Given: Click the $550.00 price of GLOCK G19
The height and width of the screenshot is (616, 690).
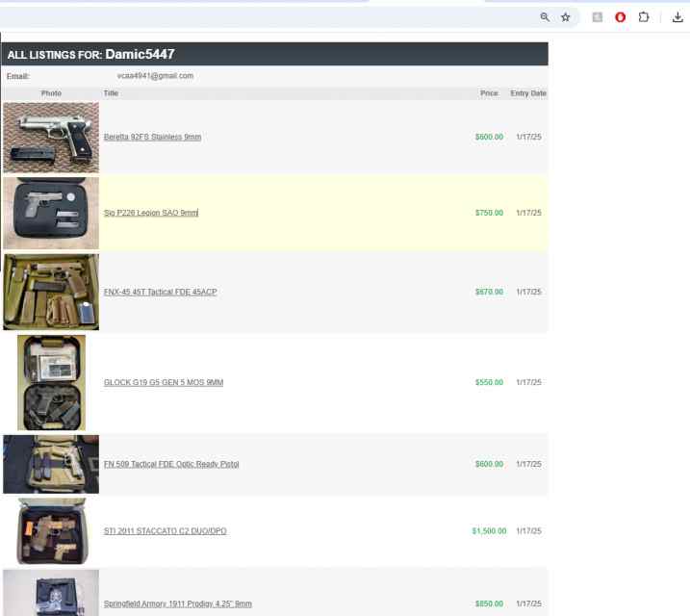Looking at the screenshot, I should click(489, 382).
